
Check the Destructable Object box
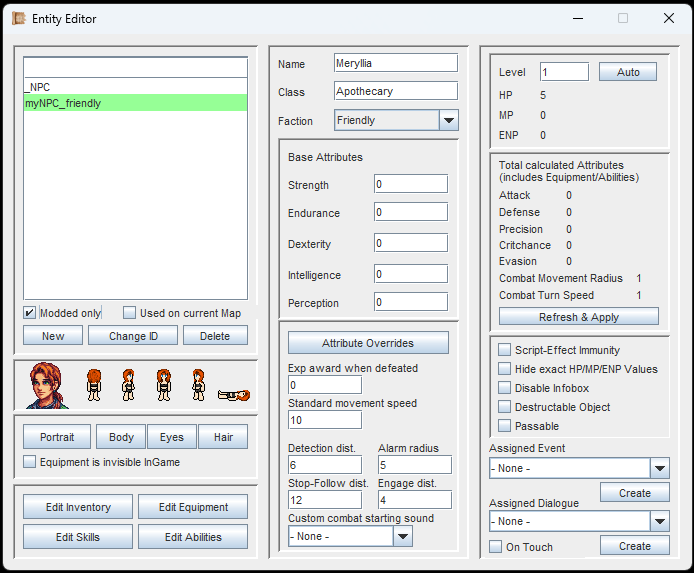pos(505,407)
